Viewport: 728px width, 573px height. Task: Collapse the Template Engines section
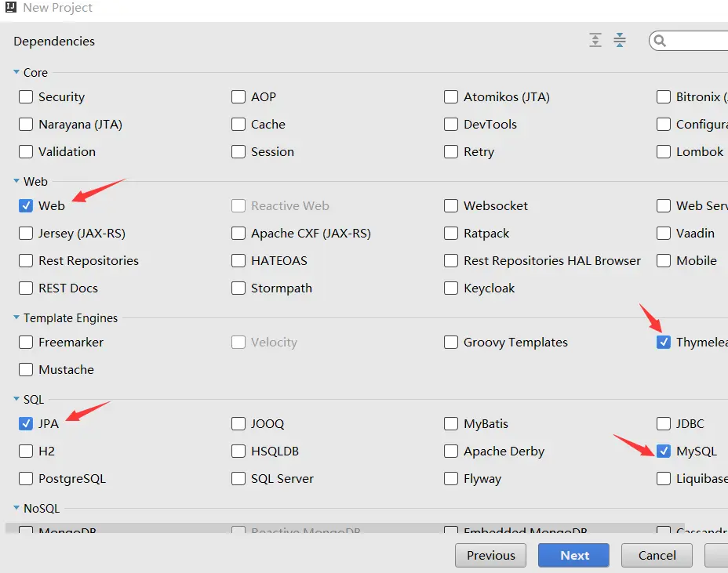(x=16, y=317)
